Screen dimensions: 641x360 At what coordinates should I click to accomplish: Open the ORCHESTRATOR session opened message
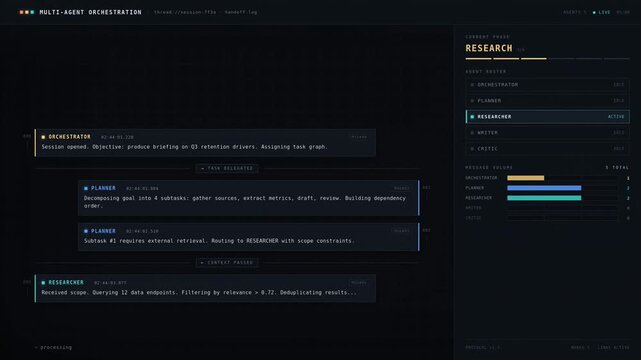coord(205,143)
